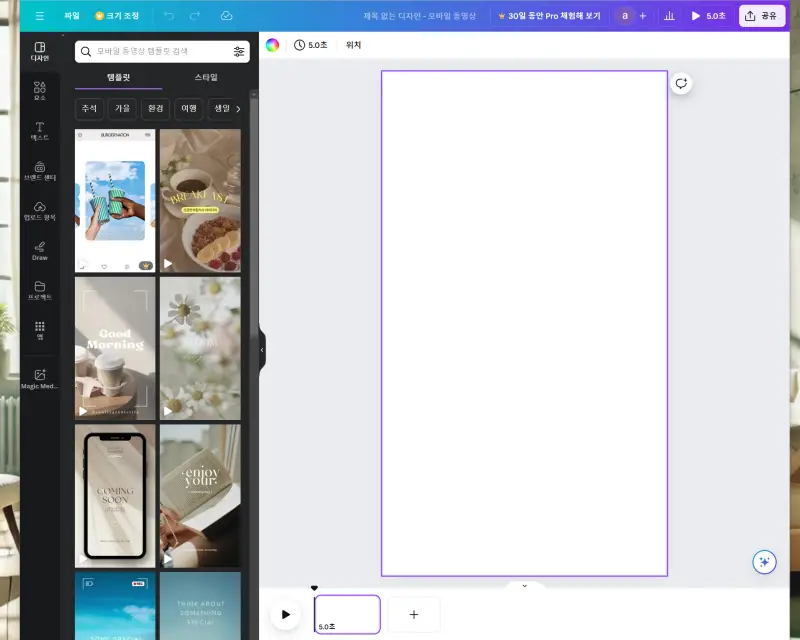Open the analytics bar chart icon
The height and width of the screenshot is (640, 800).
point(669,16)
